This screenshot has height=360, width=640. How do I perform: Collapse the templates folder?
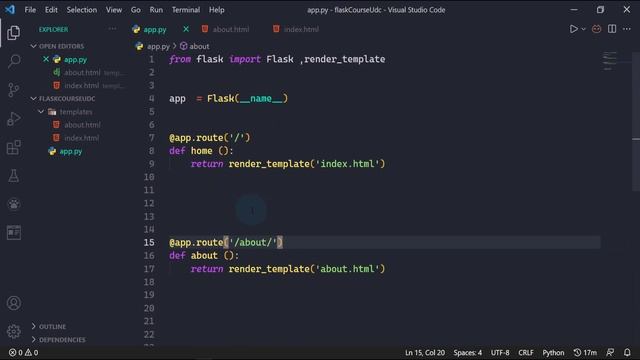tap(71, 111)
